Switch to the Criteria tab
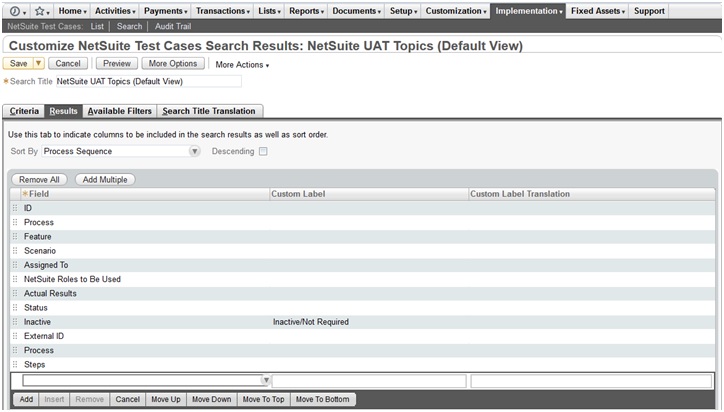This screenshot has width=724, height=412. point(24,111)
